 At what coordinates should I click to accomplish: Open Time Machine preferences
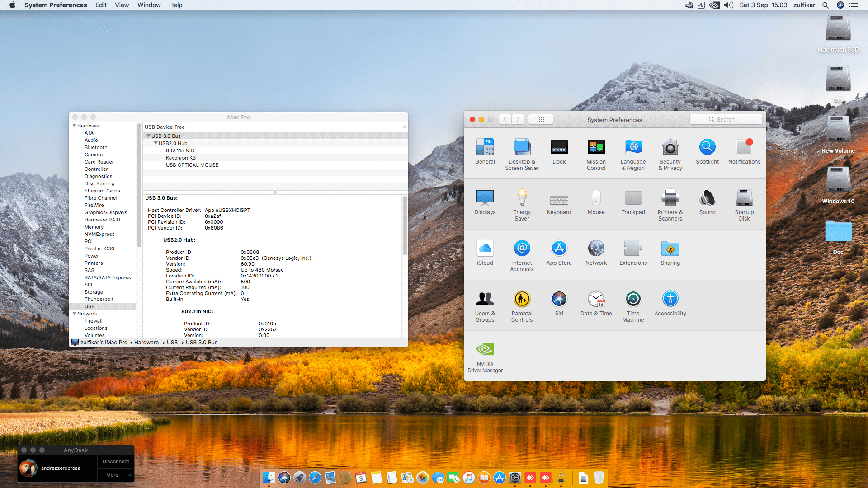(x=633, y=299)
